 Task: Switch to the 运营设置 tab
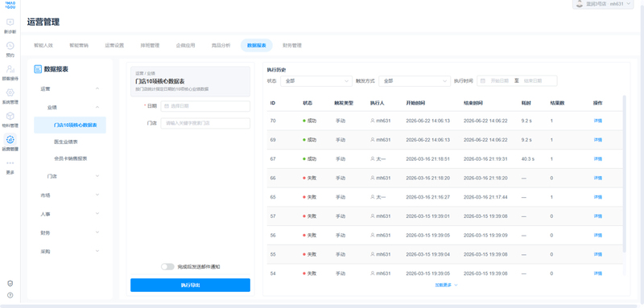point(114,46)
